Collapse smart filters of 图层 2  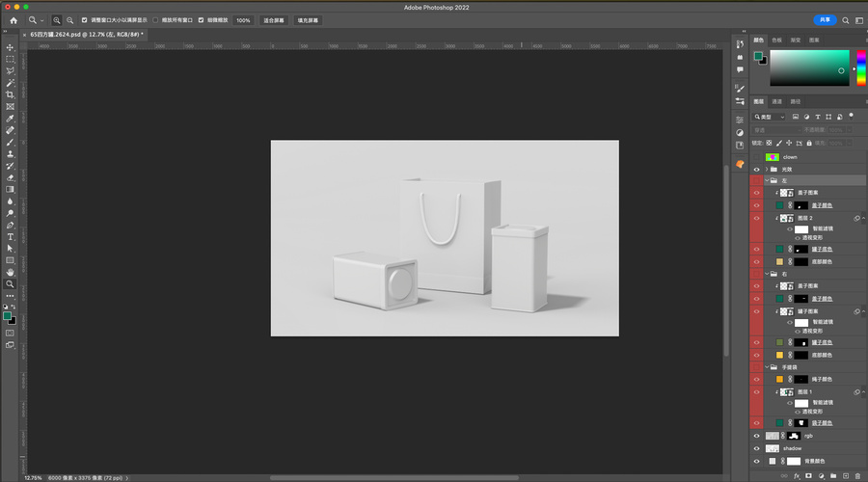(x=863, y=219)
